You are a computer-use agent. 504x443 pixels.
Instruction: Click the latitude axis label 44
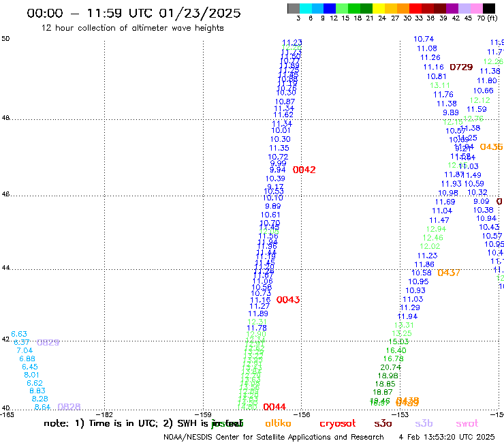tap(5, 268)
